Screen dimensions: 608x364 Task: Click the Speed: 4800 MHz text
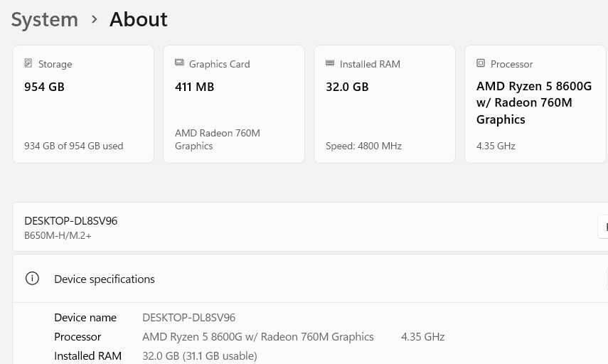tap(363, 146)
